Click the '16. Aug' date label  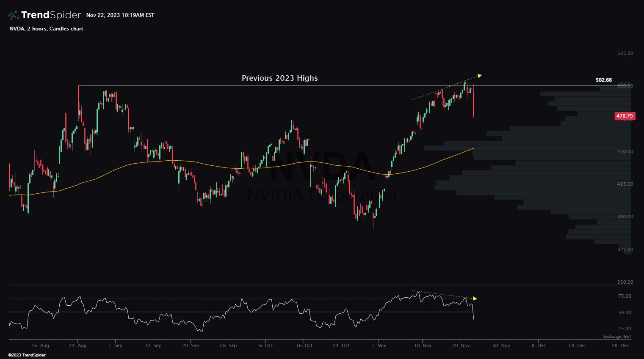40,345
